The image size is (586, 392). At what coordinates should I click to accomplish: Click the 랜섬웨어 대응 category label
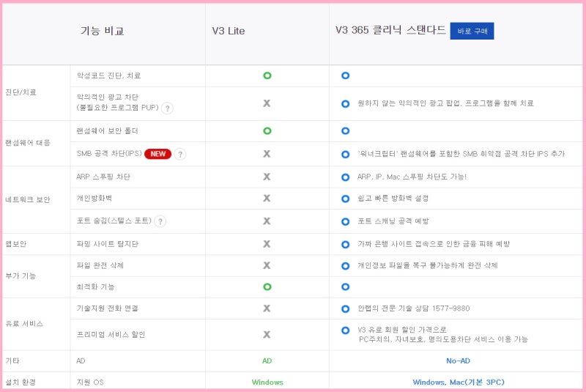28,143
